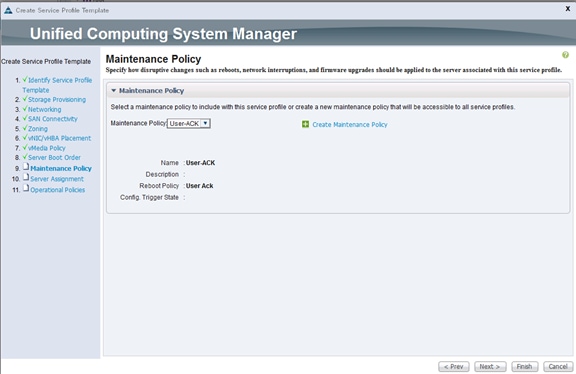Go to Zoning step
The height and width of the screenshot is (374, 576).
click(x=38, y=129)
